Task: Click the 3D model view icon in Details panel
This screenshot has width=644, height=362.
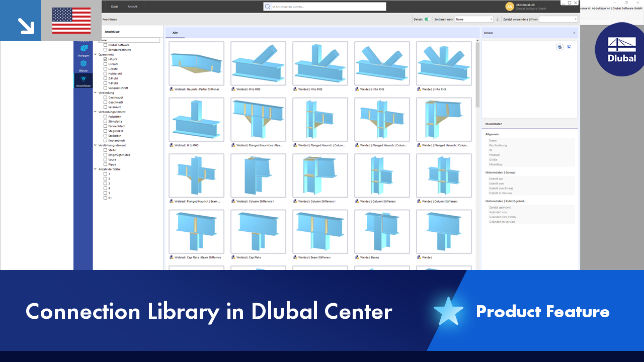Action: point(559,46)
